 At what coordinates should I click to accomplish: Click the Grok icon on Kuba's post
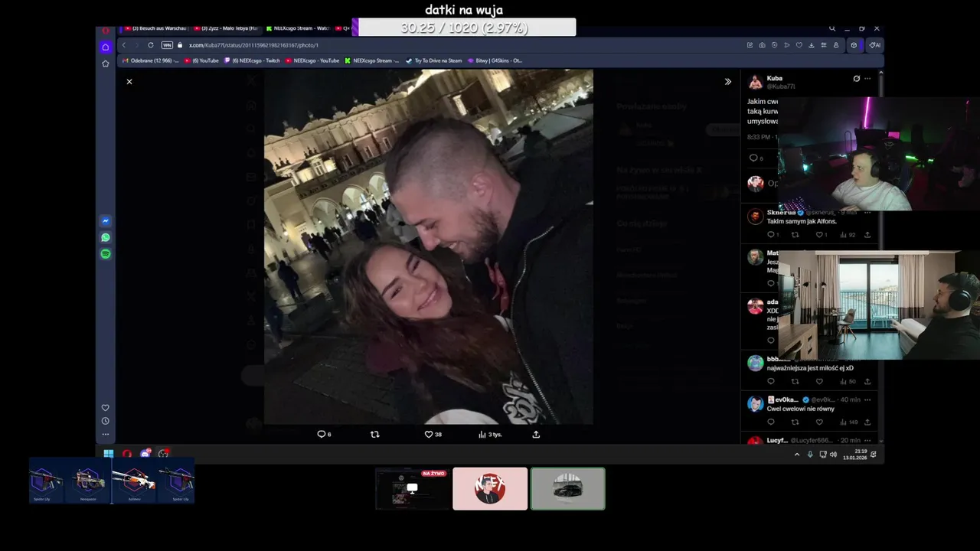pos(856,78)
